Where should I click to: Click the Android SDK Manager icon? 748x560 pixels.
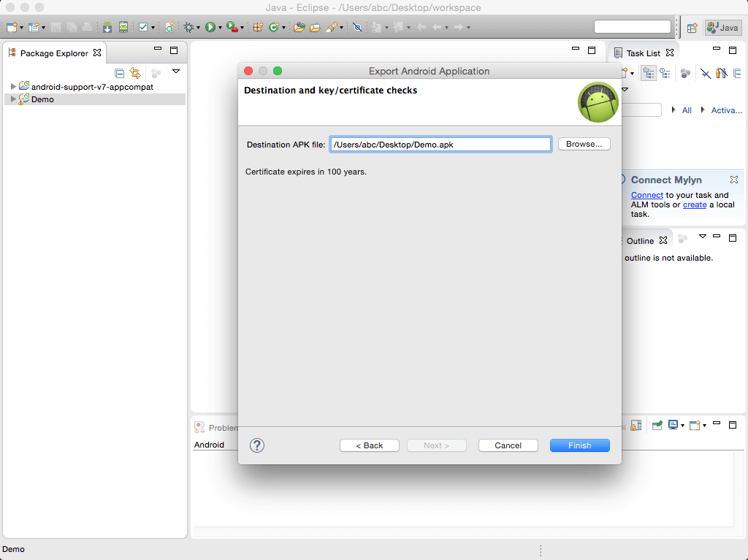click(107, 27)
